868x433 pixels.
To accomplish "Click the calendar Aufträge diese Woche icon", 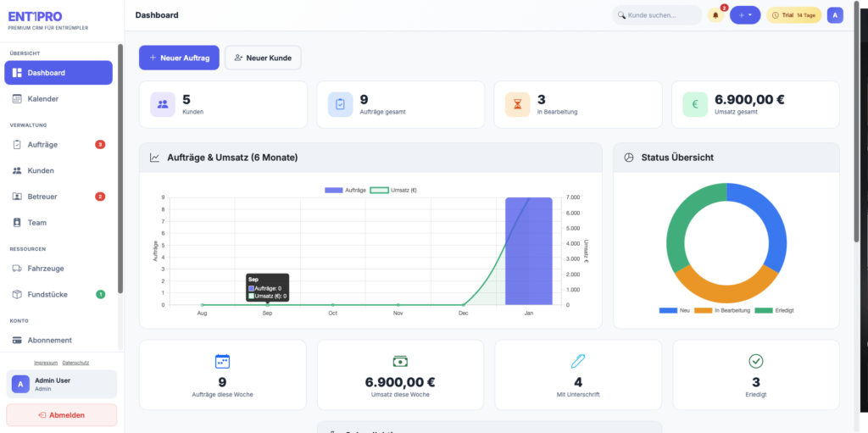I will [223, 361].
